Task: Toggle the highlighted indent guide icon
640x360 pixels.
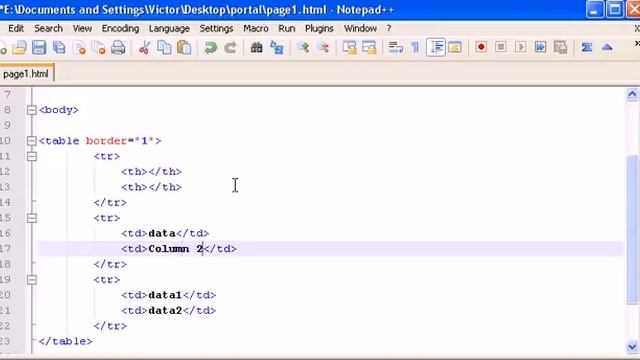Action: (x=436, y=47)
